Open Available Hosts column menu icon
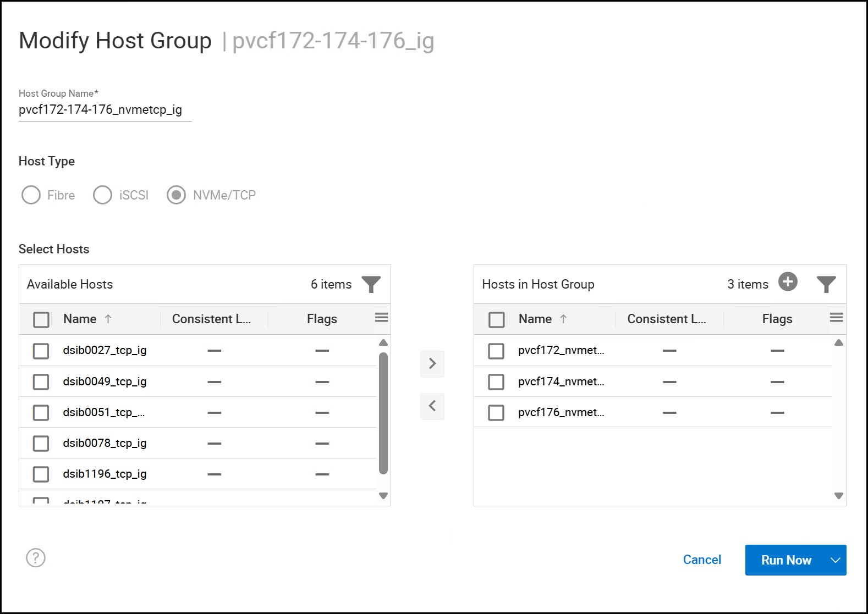This screenshot has width=868, height=614. click(381, 317)
